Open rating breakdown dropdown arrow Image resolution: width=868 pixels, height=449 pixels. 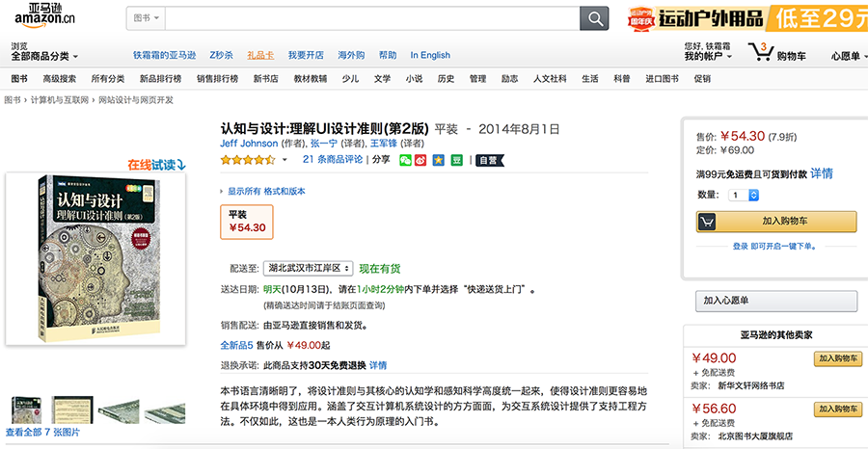pyautogui.click(x=285, y=160)
